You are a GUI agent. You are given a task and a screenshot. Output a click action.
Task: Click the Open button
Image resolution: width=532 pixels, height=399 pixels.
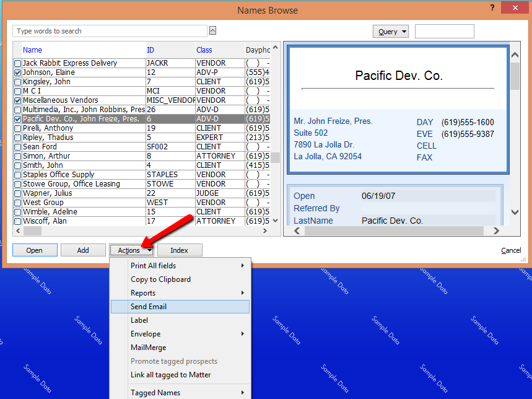click(x=35, y=250)
